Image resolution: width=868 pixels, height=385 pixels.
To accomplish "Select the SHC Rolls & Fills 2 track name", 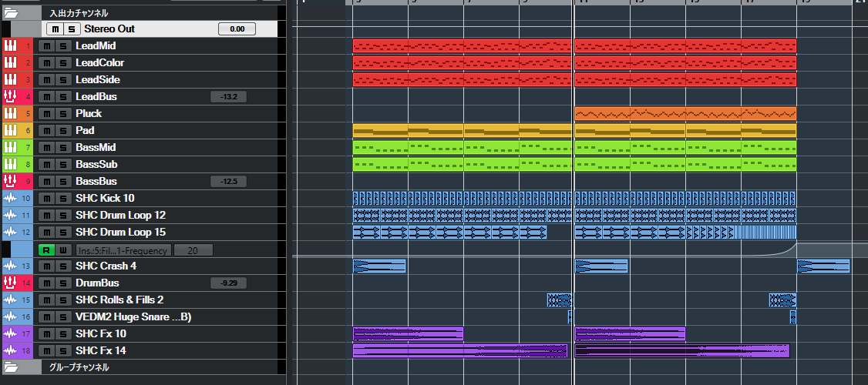I will click(x=119, y=300).
